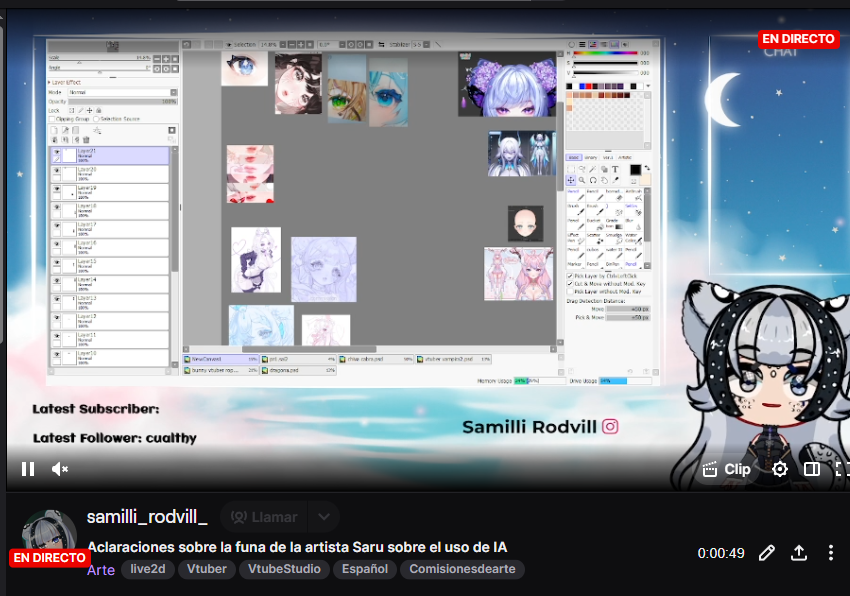The height and width of the screenshot is (596, 850).
Task: Create a Clip of the stream
Action: (x=726, y=469)
